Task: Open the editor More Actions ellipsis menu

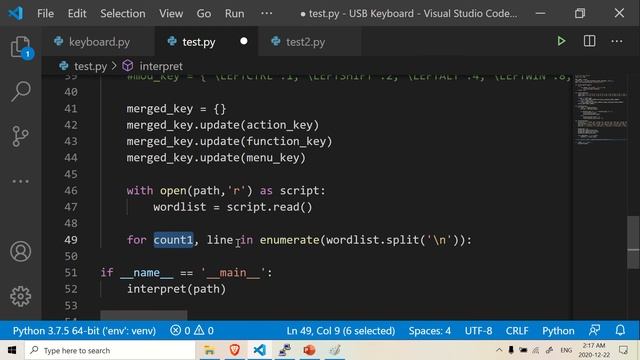Action: coord(617,41)
